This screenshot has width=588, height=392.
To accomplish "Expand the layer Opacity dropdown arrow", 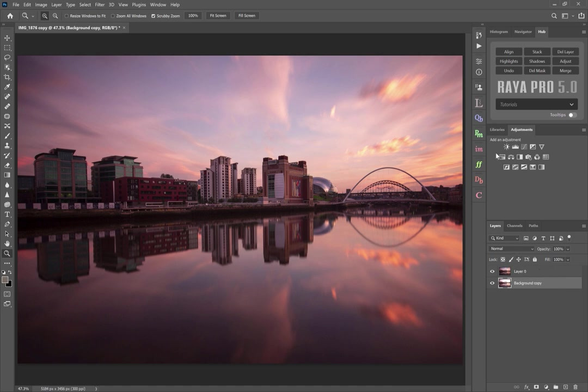I will [x=568, y=249].
